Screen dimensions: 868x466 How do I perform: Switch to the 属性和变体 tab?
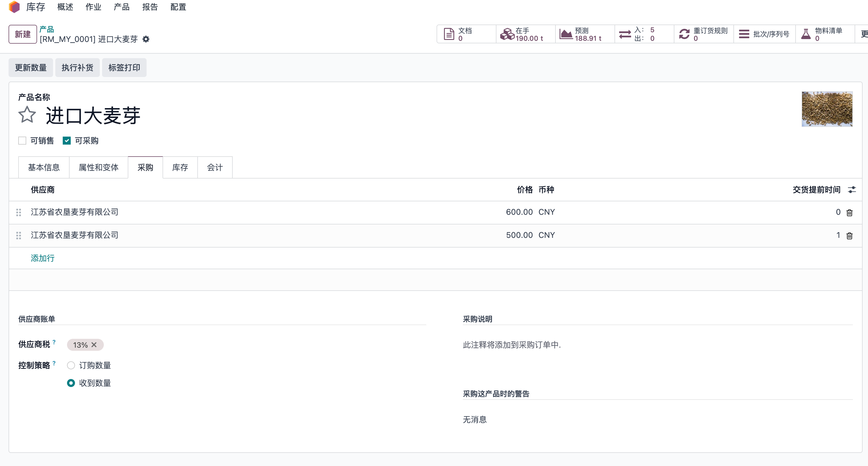point(98,167)
